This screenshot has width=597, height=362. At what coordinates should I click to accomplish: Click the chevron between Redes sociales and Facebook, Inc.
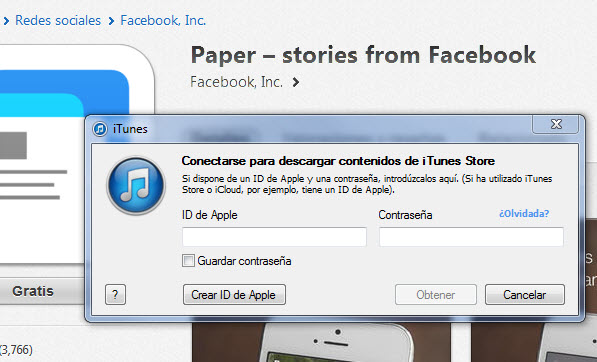pyautogui.click(x=111, y=21)
